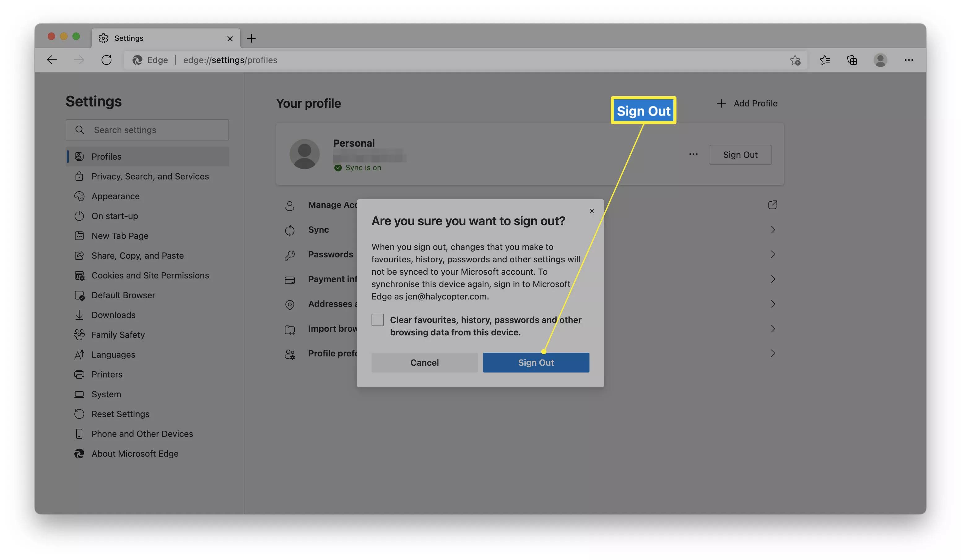Click the Privacy, Search, and Services icon
961x560 pixels.
tap(79, 177)
